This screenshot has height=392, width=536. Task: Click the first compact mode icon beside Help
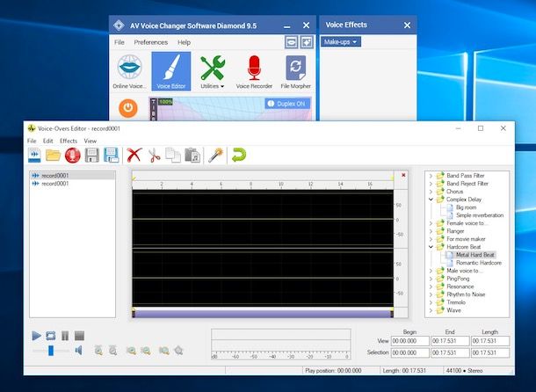coord(291,42)
